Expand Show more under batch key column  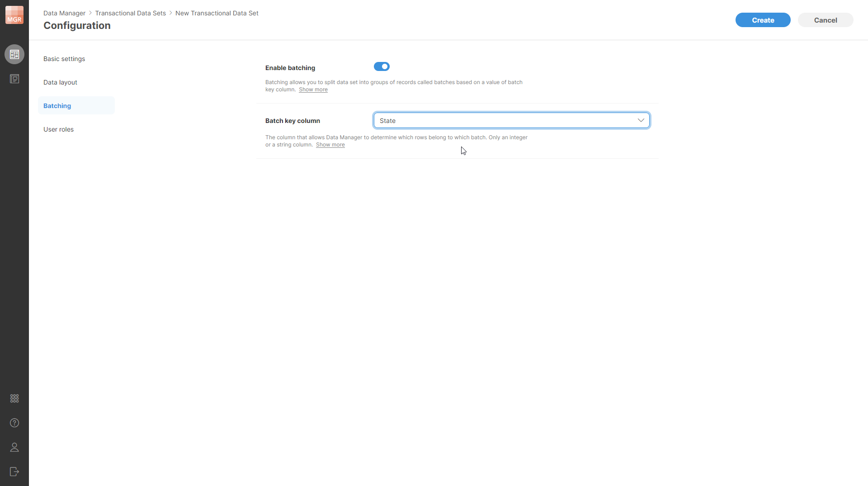(x=330, y=144)
